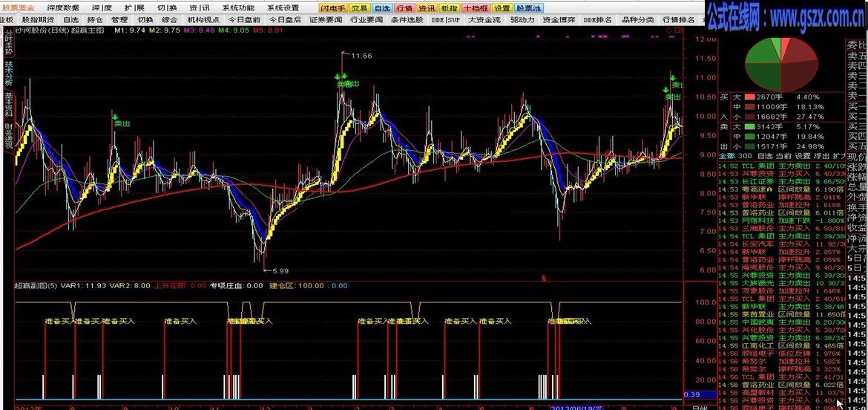The width and height of the screenshot is (868, 410).
Task: Click the diamond icon above the price axis
Action: [x=669, y=30]
